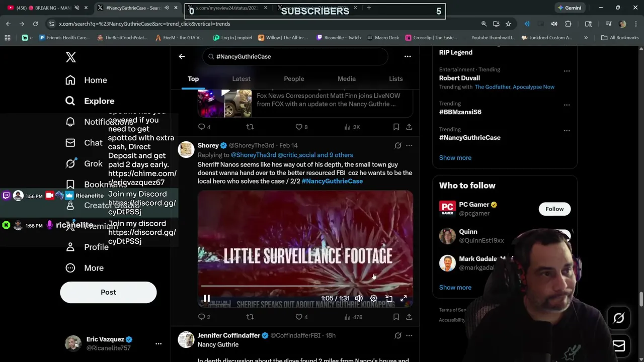This screenshot has height=362, width=644.
Task: Open Quinn's suggested profile
Action: tap(468, 232)
